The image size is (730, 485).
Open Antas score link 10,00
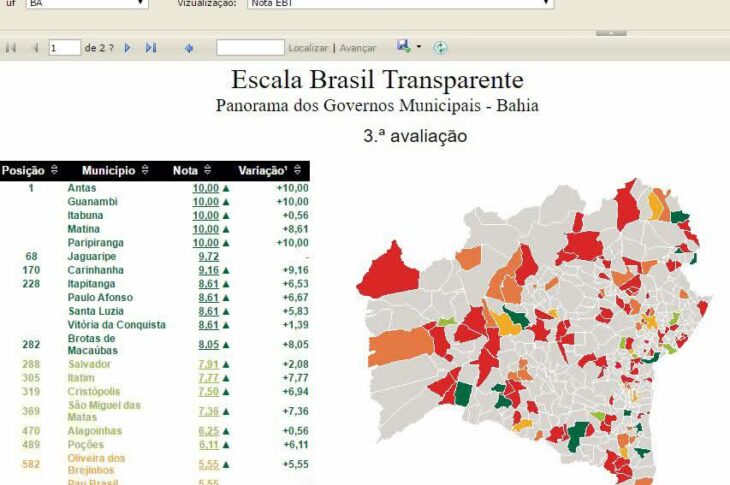[205, 188]
